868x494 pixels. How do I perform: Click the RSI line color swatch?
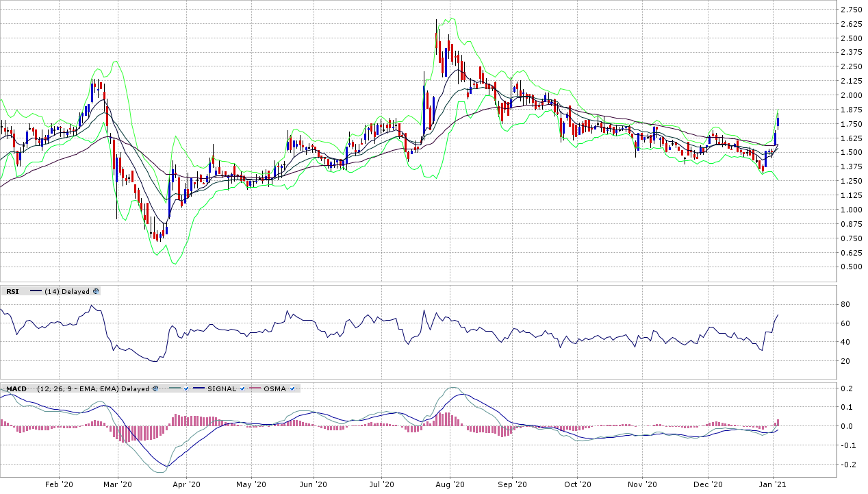35,291
